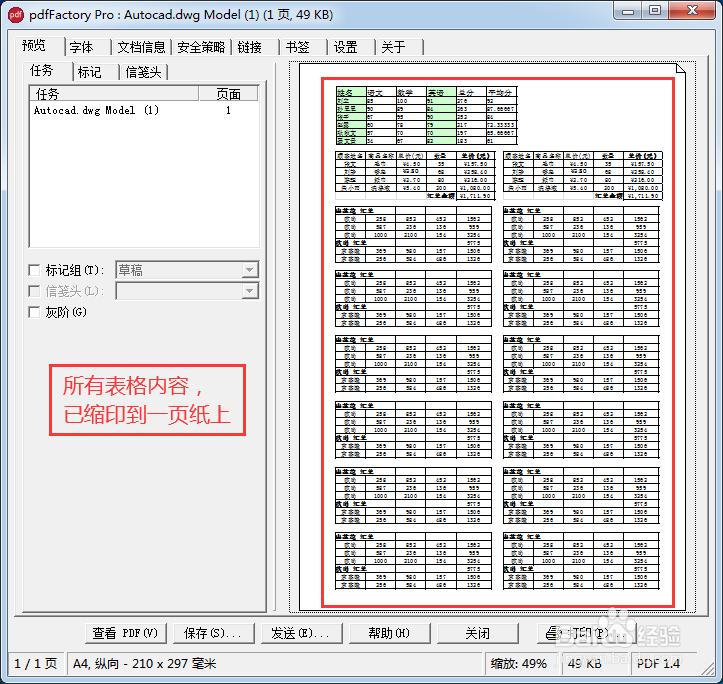This screenshot has width=723, height=684.
Task: Switch to the 预览 tab
Action: [39, 46]
